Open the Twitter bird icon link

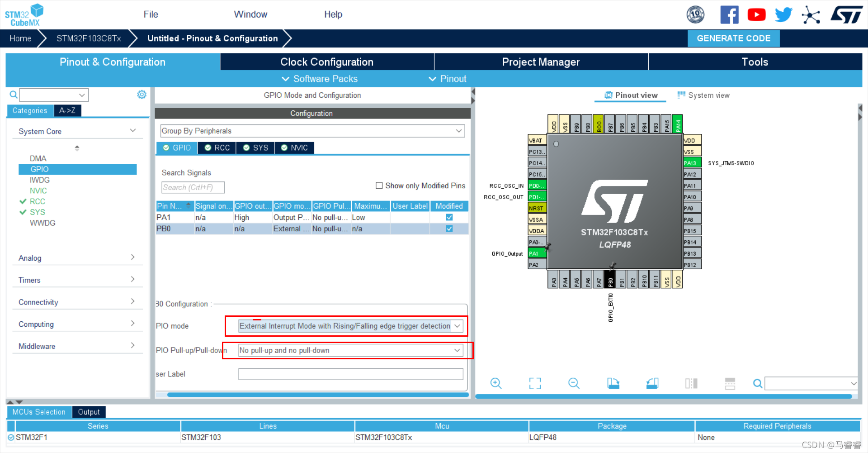coord(783,14)
